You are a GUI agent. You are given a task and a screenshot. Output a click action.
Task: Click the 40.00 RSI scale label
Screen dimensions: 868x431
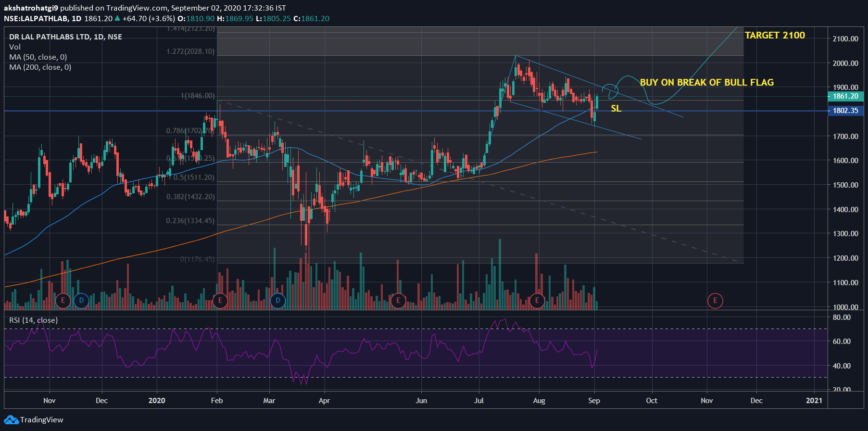pos(842,366)
